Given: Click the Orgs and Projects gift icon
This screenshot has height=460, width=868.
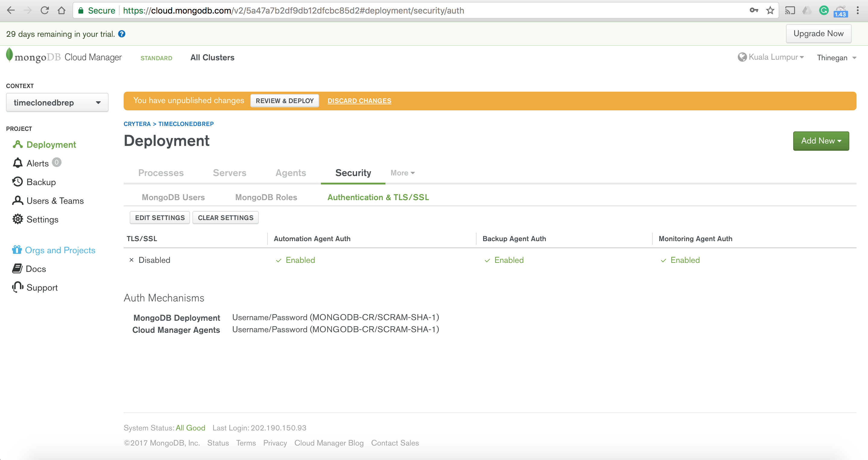Looking at the screenshot, I should [x=17, y=250].
